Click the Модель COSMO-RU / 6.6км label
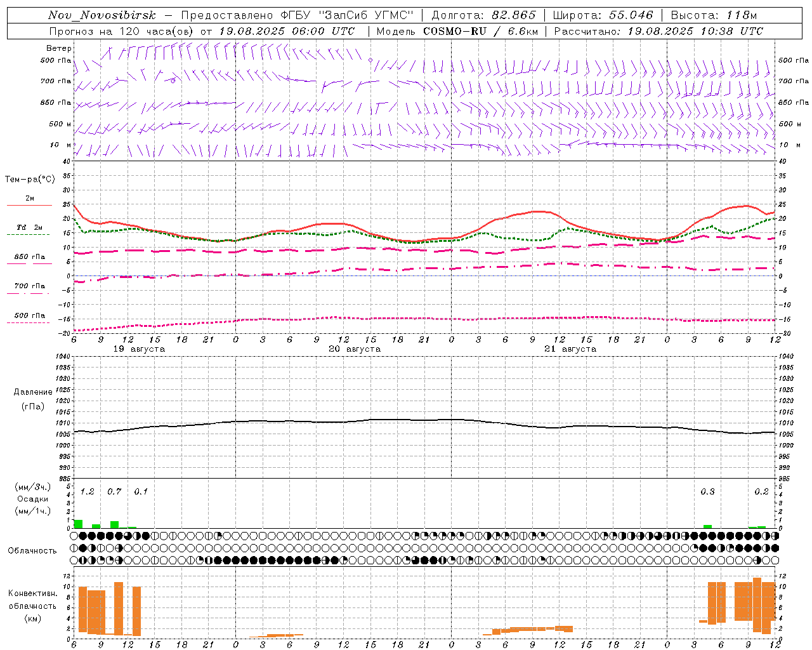The image size is (812, 650). 457,31
